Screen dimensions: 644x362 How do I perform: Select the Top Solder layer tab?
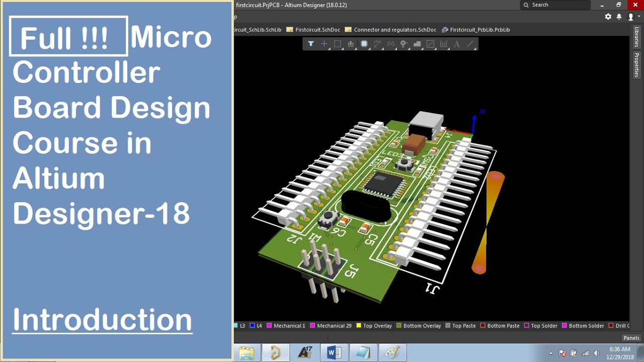[x=540, y=326]
